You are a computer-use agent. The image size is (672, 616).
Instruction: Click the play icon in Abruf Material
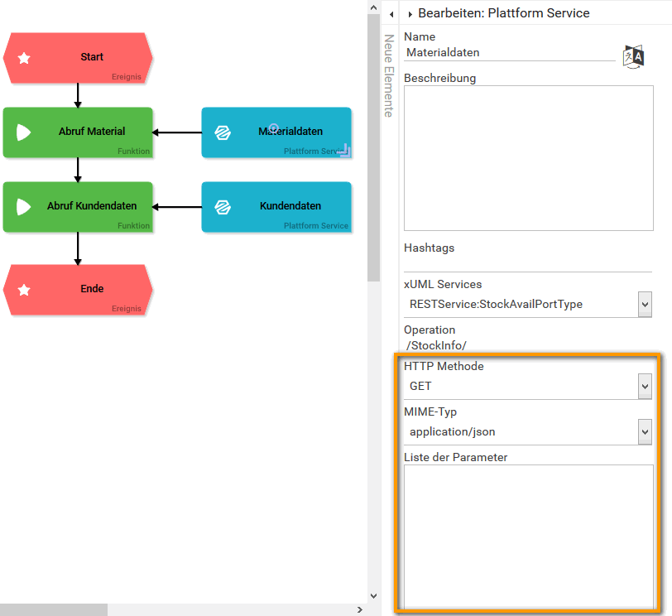pos(24,132)
